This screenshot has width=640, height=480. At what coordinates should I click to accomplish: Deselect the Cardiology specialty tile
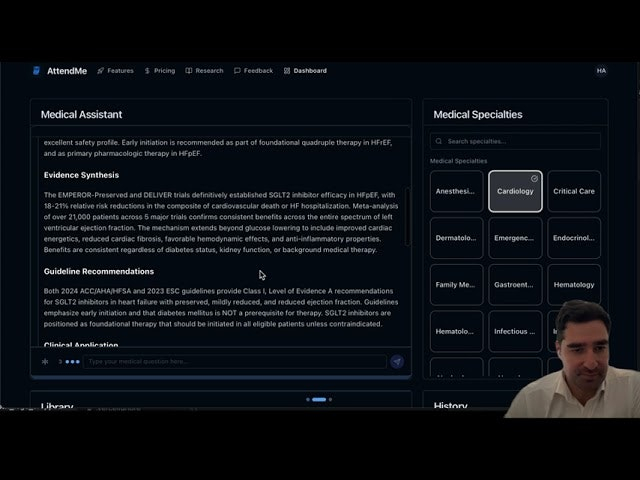tap(515, 191)
